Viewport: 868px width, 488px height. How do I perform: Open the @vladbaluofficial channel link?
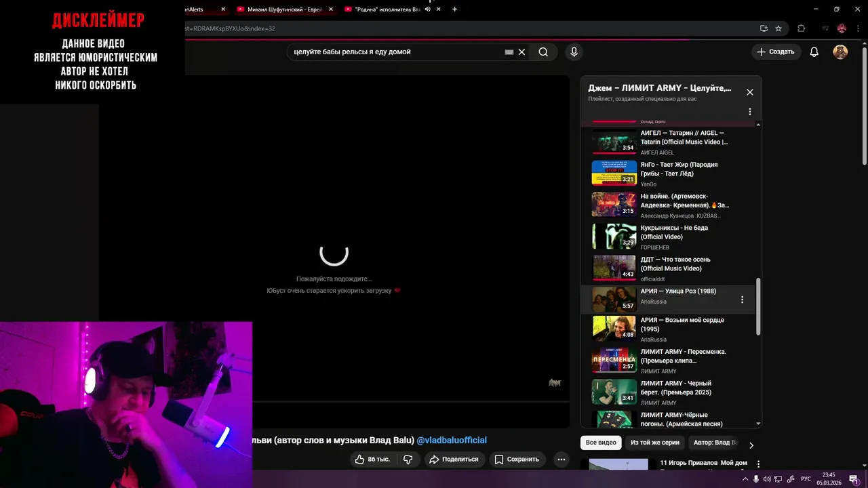point(452,441)
